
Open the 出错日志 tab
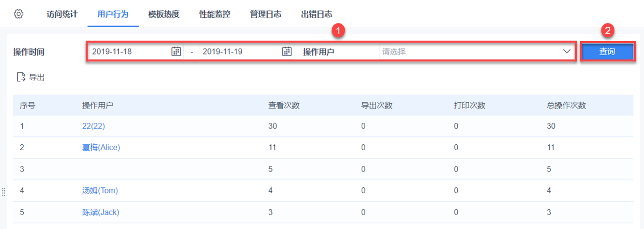(x=317, y=14)
